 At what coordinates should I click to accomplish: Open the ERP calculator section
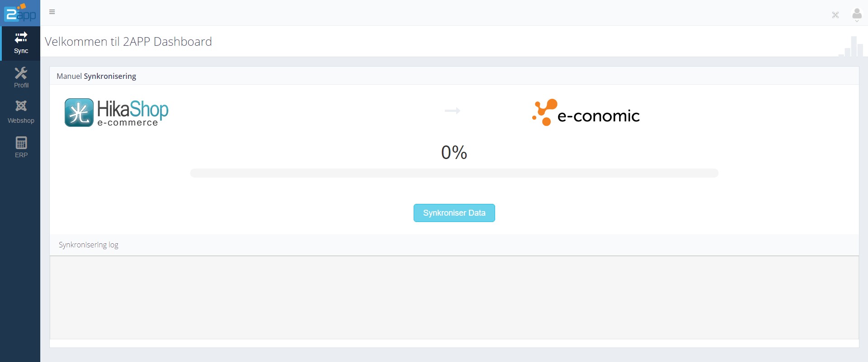[x=21, y=147]
